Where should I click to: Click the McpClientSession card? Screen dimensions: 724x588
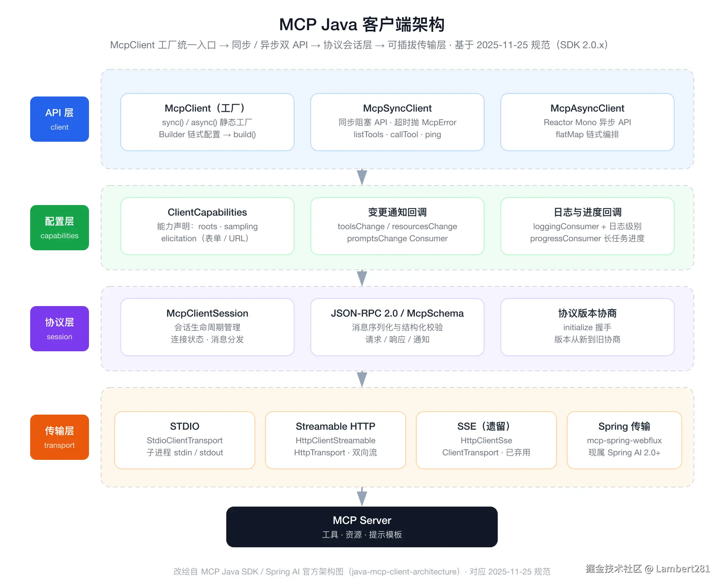tap(207, 327)
